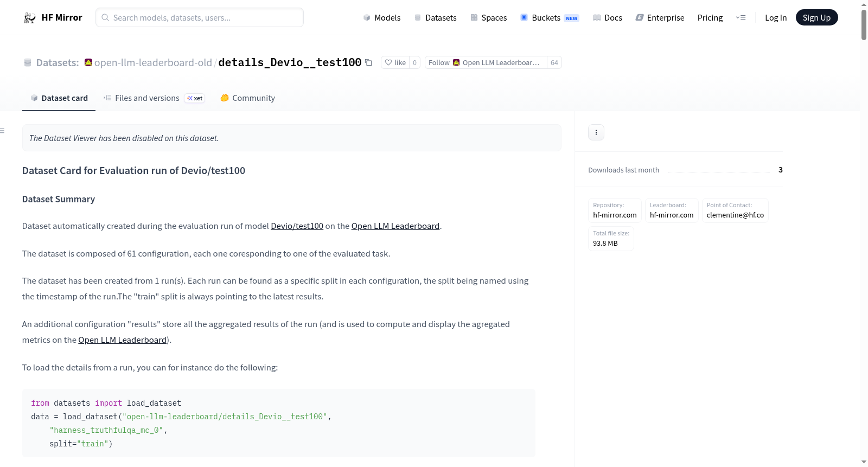Screen dimensions: 868x467
Task: Click the follower count 64
Action: [x=554, y=62]
